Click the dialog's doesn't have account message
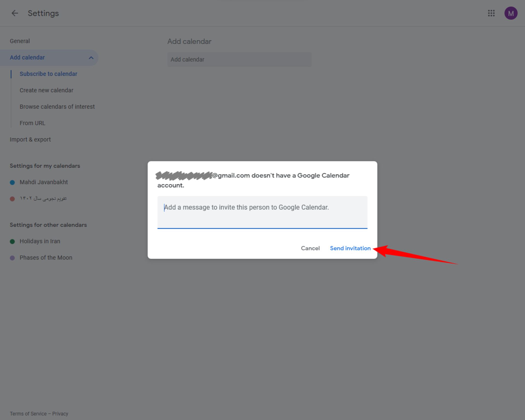This screenshot has width=525, height=420. (253, 180)
